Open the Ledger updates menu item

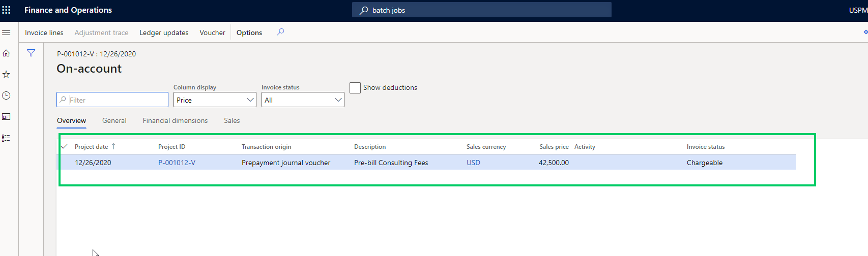pos(164,33)
